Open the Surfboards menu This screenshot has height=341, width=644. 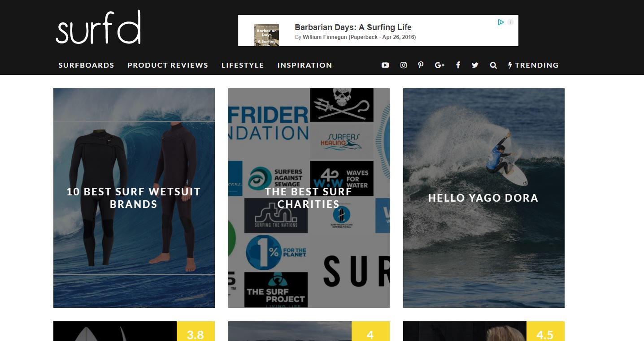click(x=86, y=65)
